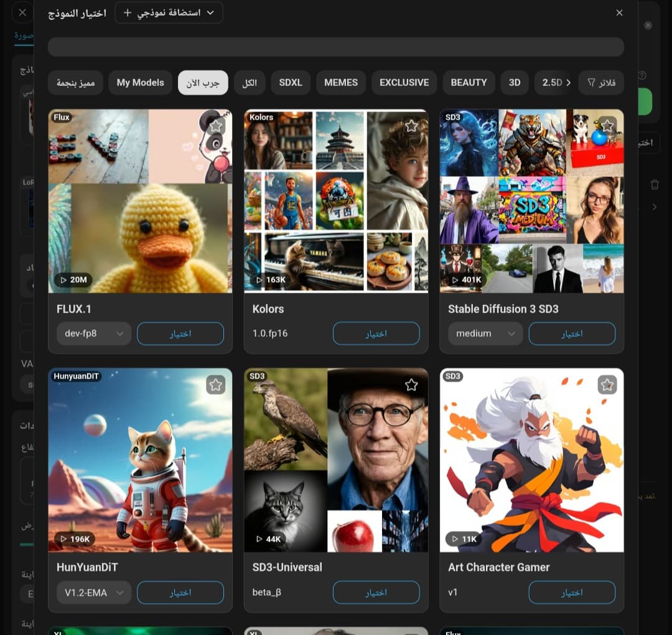The width and height of the screenshot is (672, 635).
Task: Open the Art Character Gamer warrior thumbnail
Action: pyautogui.click(x=531, y=460)
